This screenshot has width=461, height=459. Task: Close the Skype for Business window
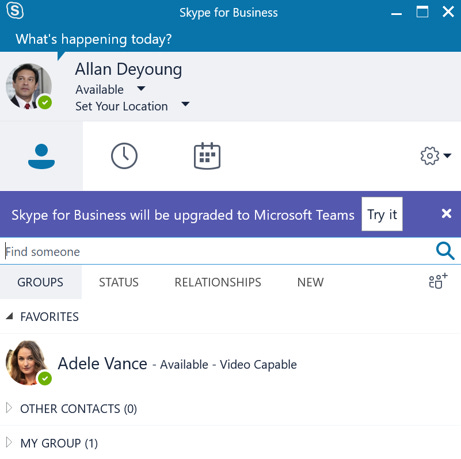pyautogui.click(x=448, y=12)
